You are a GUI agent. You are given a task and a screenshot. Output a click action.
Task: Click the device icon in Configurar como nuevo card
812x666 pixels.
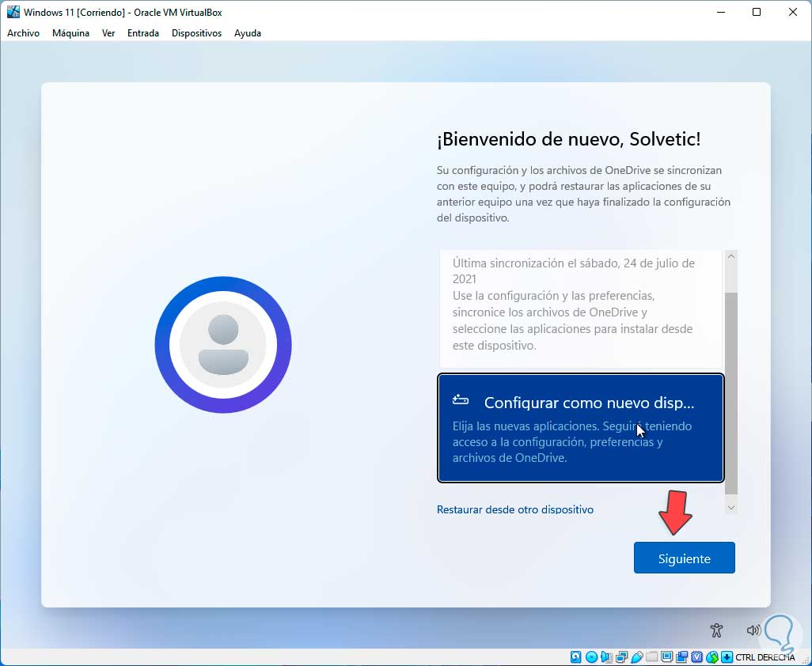pos(461,400)
